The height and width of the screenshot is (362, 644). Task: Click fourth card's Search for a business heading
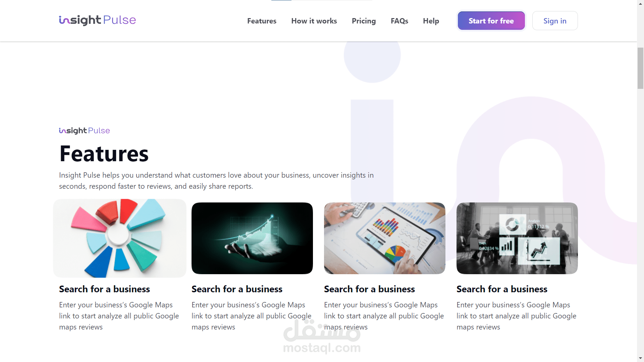pyautogui.click(x=502, y=289)
